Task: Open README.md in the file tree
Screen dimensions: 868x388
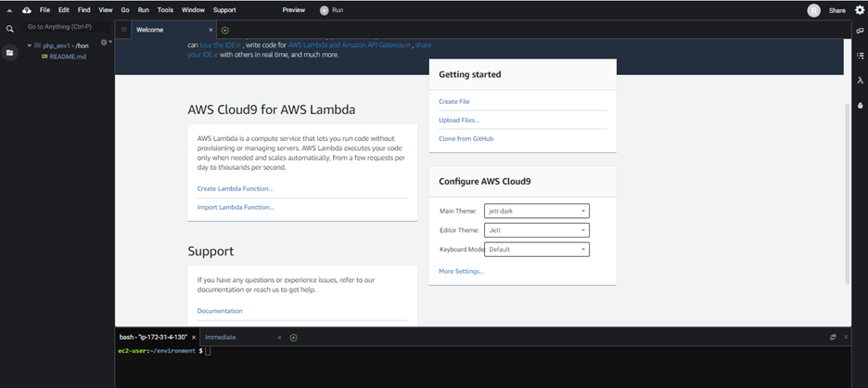Action: click(x=68, y=57)
